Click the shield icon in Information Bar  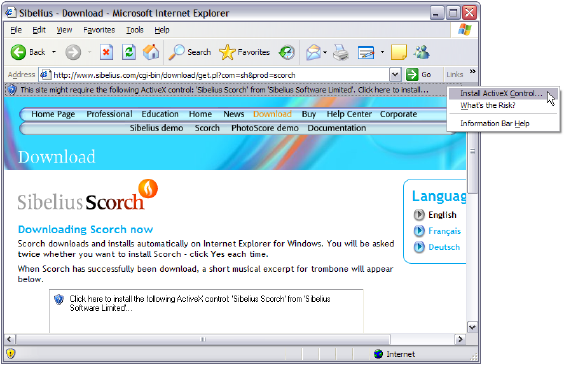pos(12,90)
